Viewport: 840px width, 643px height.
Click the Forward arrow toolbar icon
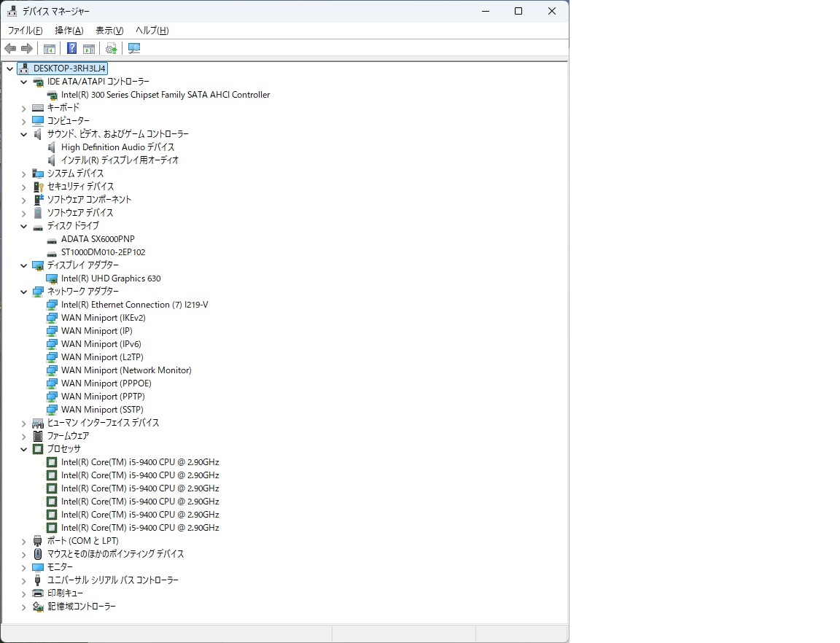(27, 49)
